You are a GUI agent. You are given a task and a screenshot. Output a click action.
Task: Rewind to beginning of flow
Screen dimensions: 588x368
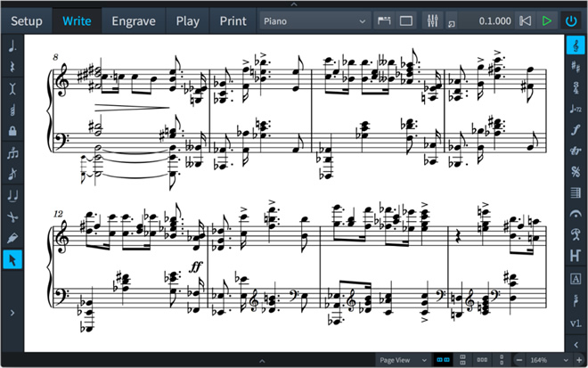pyautogui.click(x=525, y=21)
